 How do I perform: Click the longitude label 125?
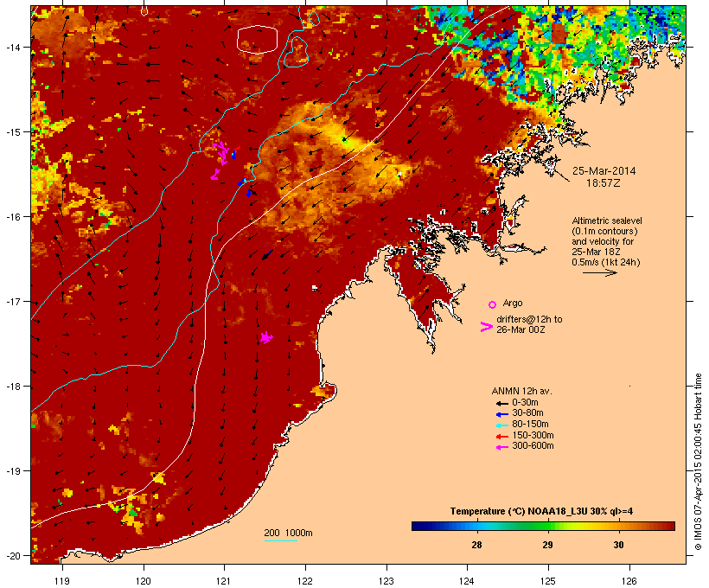point(548,581)
